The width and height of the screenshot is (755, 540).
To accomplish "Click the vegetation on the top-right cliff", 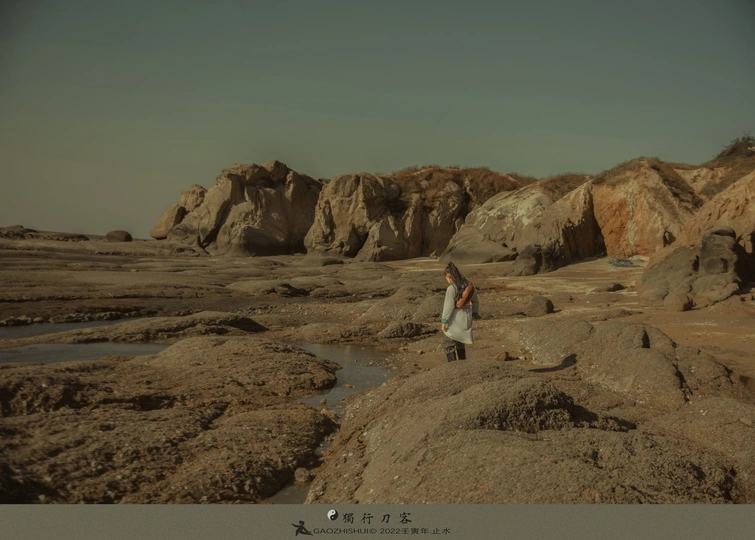I will (x=738, y=150).
